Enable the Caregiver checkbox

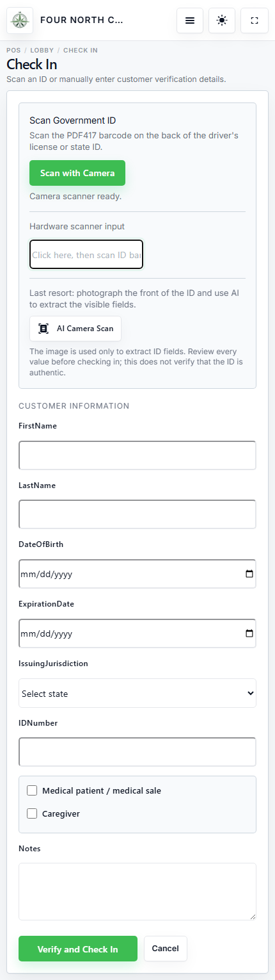[x=32, y=813]
